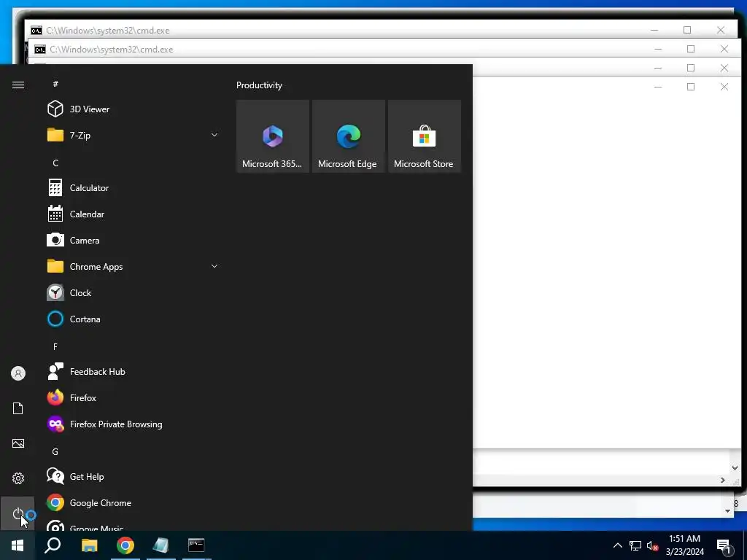Expand the Start menu hamburger button

pyautogui.click(x=18, y=85)
